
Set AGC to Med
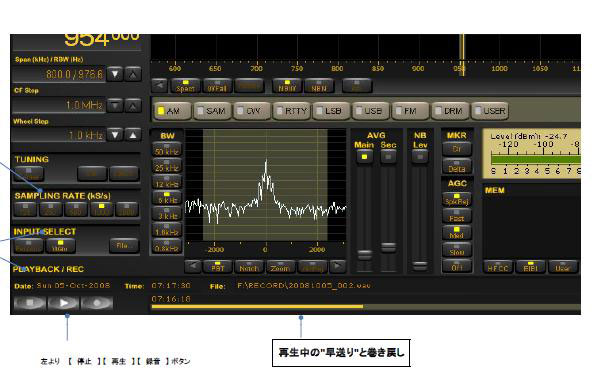pos(457,233)
